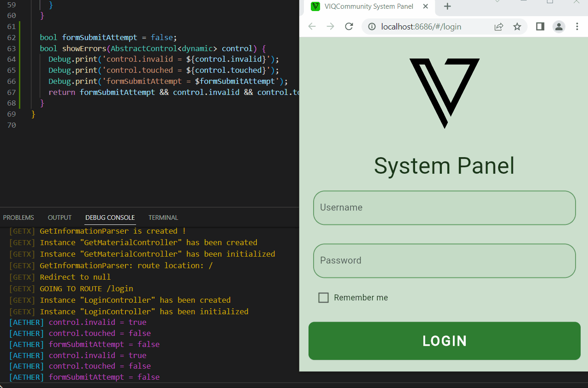Switch to the PROBLEMS tab
The height and width of the screenshot is (388, 588).
pos(18,217)
